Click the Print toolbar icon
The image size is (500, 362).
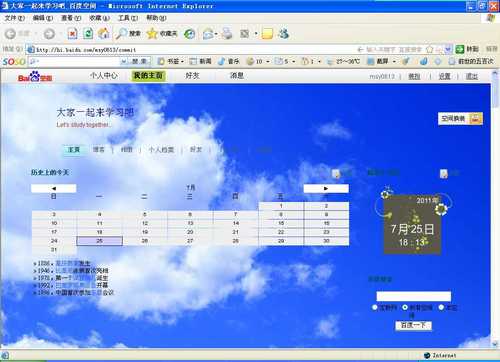pos(227,33)
